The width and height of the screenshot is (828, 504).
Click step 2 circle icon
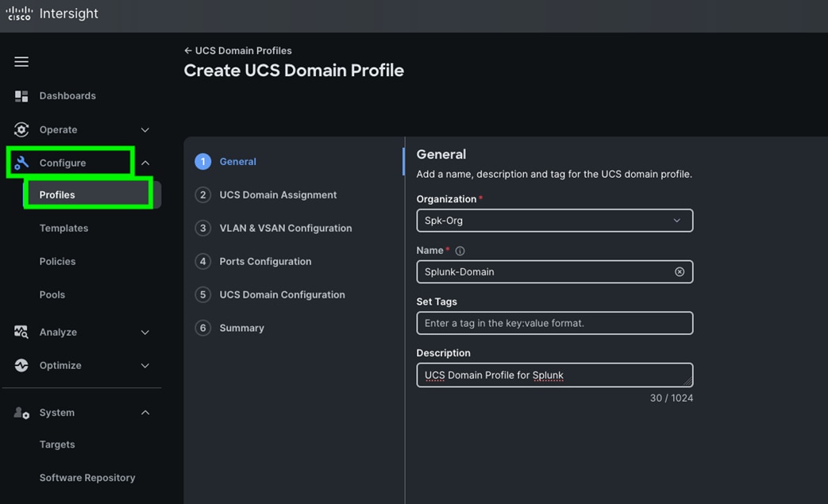coord(202,194)
